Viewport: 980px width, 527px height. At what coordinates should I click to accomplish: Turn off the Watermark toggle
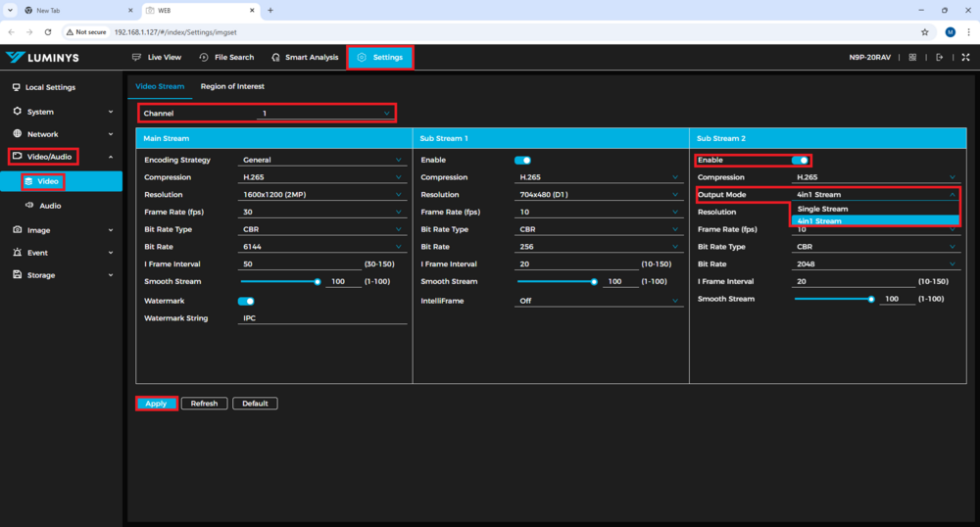(246, 301)
